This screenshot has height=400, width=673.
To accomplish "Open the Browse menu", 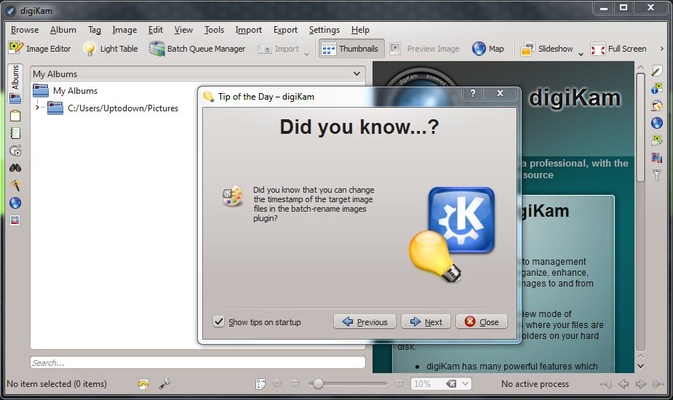I will [x=24, y=30].
